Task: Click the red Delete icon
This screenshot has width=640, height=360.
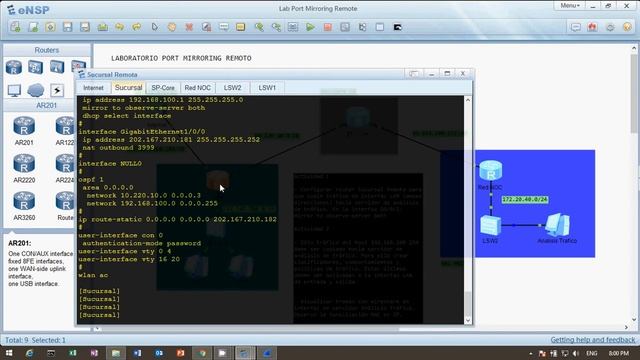Action: [x=189, y=27]
